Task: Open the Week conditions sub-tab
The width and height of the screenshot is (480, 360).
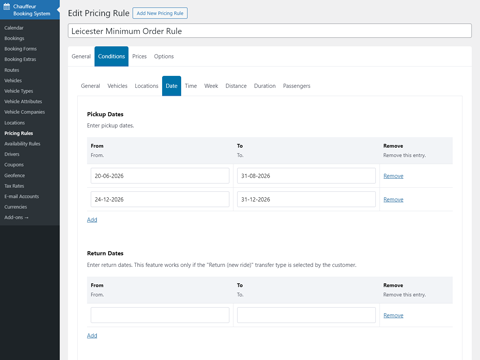Action: click(211, 86)
